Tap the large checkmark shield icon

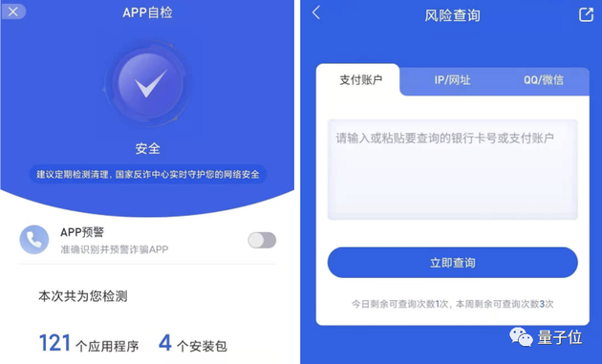pyautogui.click(x=148, y=83)
